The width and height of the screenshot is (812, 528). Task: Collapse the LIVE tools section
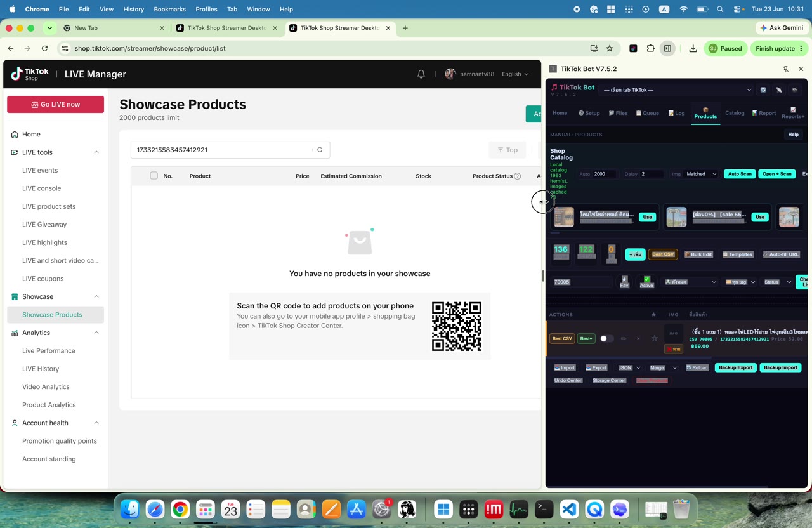(x=96, y=152)
